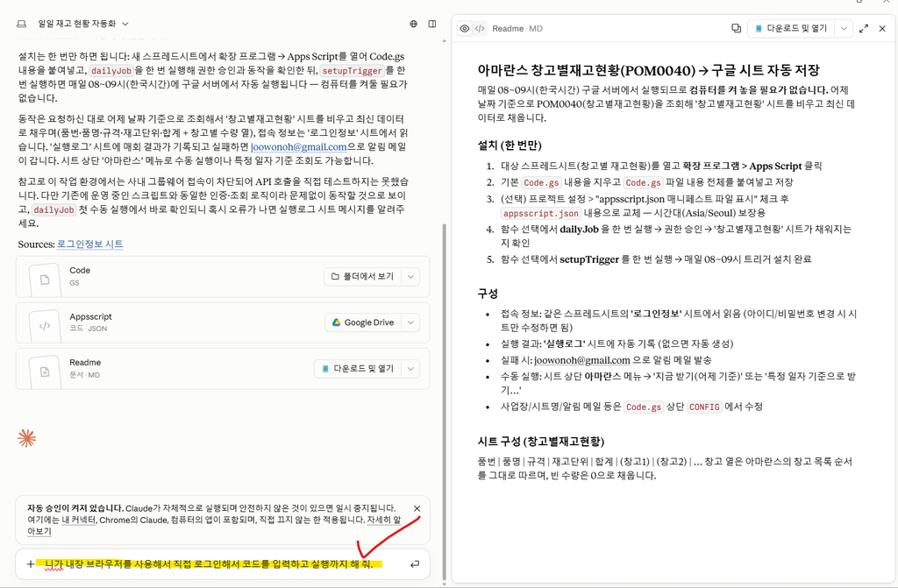
Task: Switch to code view for Readme
Action: coord(480,28)
